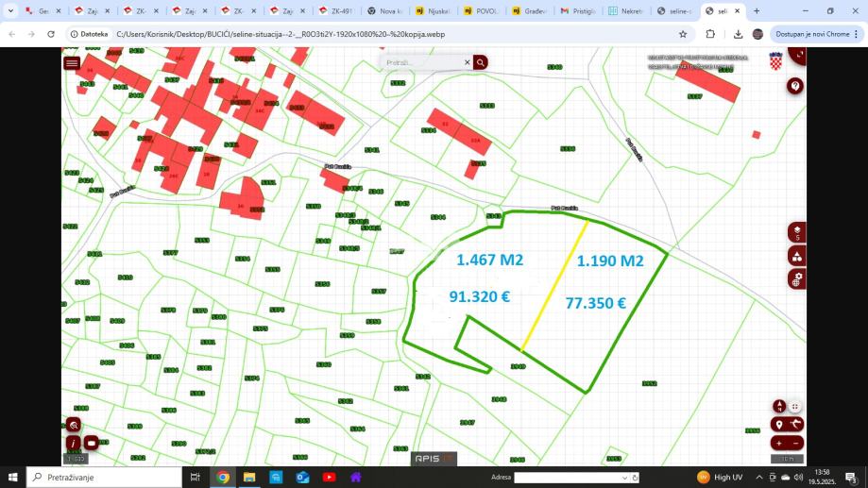The width and height of the screenshot is (868, 488).
Task: Click the RPIS logo at map bottom
Action: click(x=434, y=459)
